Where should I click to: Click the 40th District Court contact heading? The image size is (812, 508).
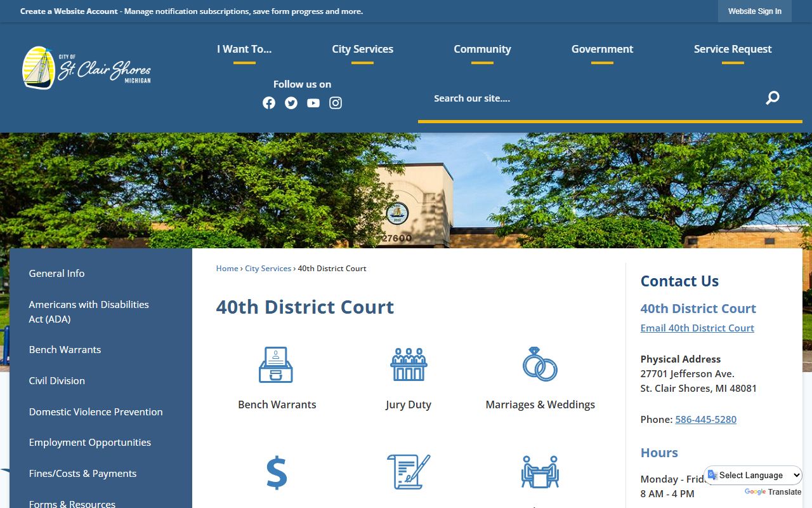tap(698, 309)
